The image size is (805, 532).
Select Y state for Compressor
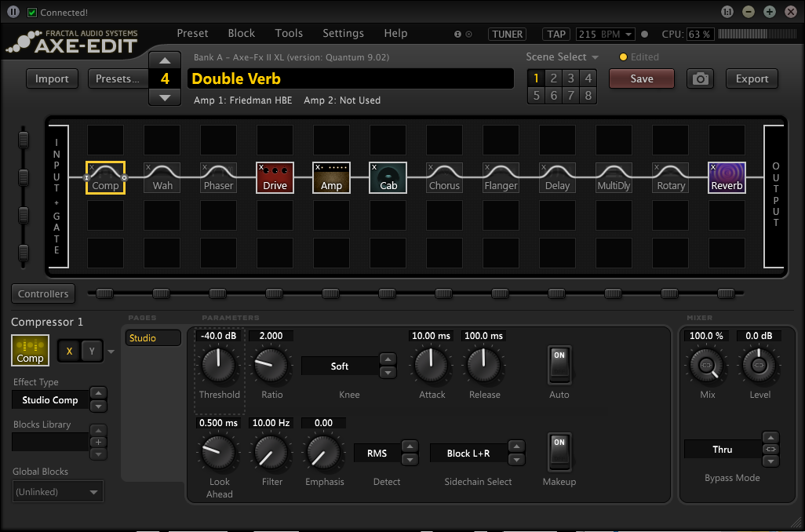click(x=92, y=352)
